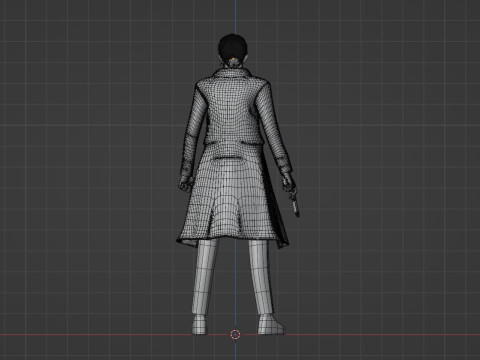480x360 pixels.
Task: Click the orange origin point at the neck
Action: tap(234, 60)
